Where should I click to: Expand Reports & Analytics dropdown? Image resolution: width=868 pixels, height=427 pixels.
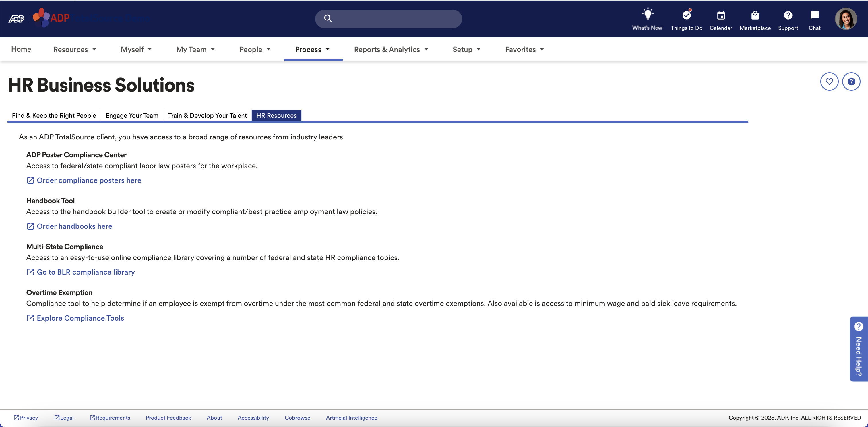[391, 50]
